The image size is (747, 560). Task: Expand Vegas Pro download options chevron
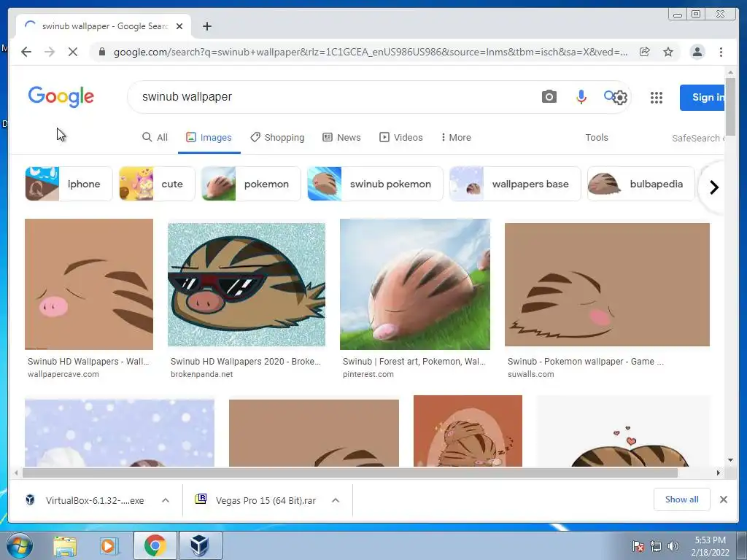coord(336,500)
